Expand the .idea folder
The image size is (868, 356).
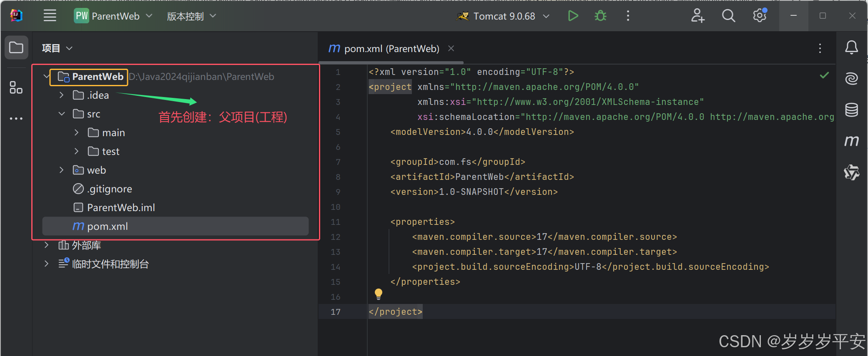(x=61, y=95)
